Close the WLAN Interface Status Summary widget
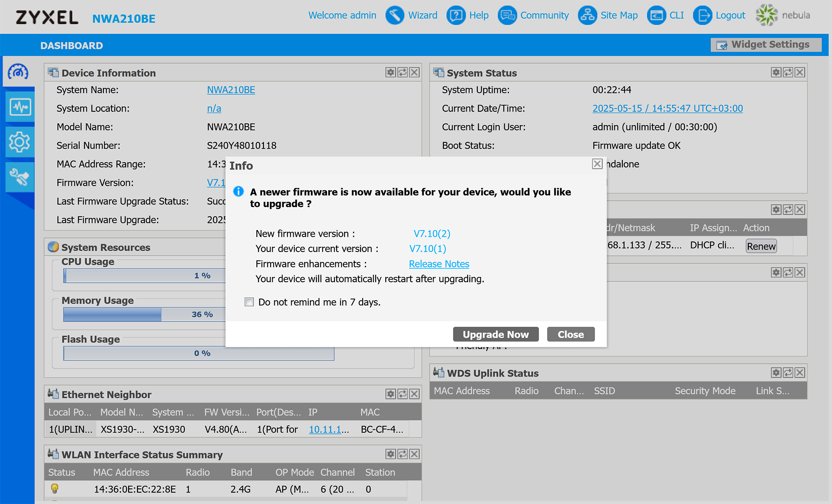This screenshot has height=504, width=832. 414,454
